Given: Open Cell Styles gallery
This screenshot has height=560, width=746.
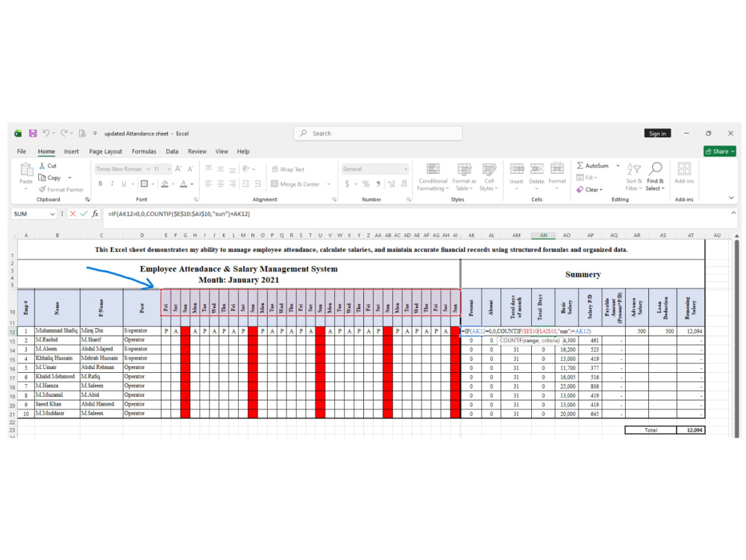Looking at the screenshot, I should (x=489, y=177).
